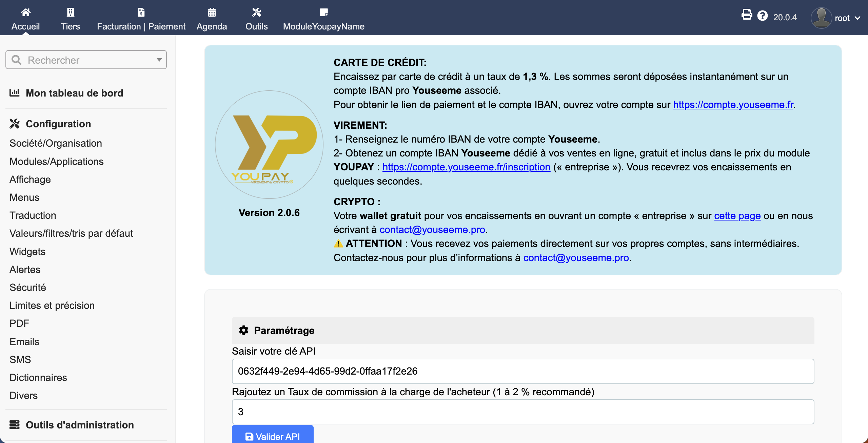
Task: Open the Modules/Applications menu entry
Action: [x=57, y=162]
